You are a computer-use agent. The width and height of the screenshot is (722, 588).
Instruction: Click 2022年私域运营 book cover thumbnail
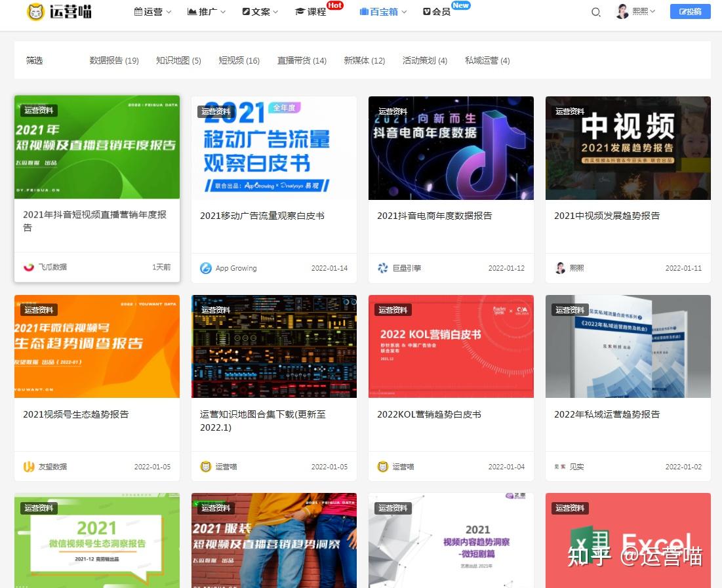(x=628, y=346)
